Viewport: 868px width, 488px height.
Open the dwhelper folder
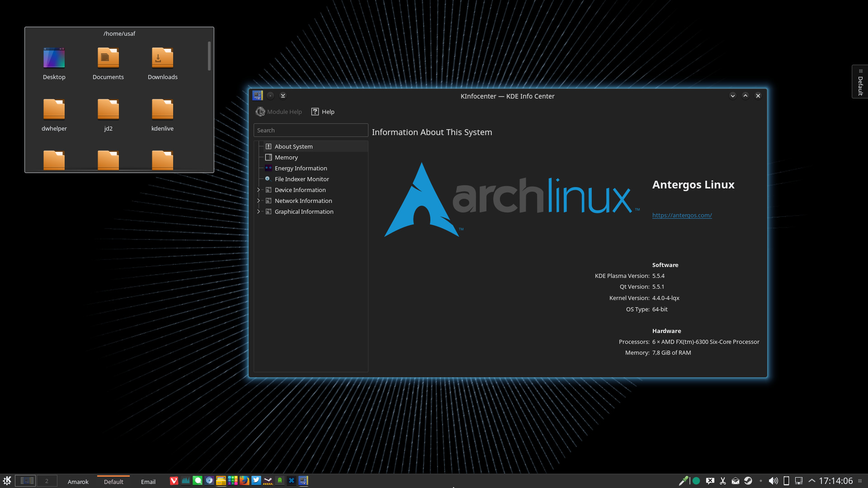pyautogui.click(x=54, y=115)
